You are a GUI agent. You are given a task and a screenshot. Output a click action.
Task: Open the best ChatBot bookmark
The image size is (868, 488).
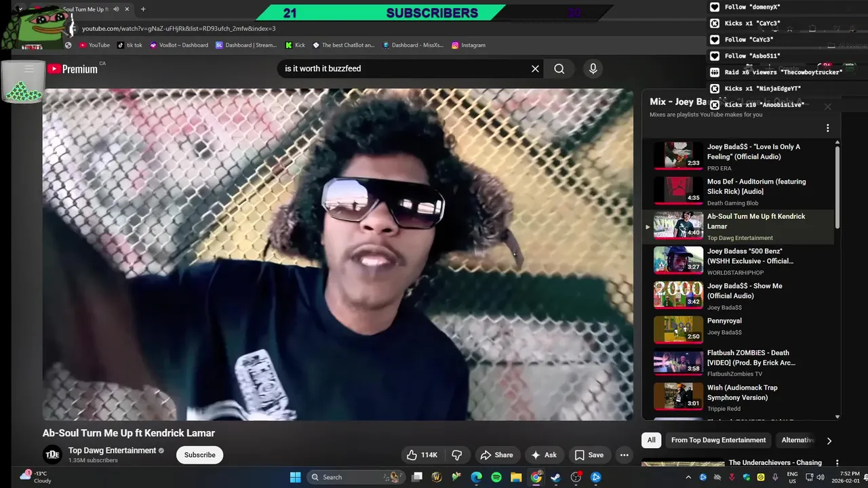[344, 45]
